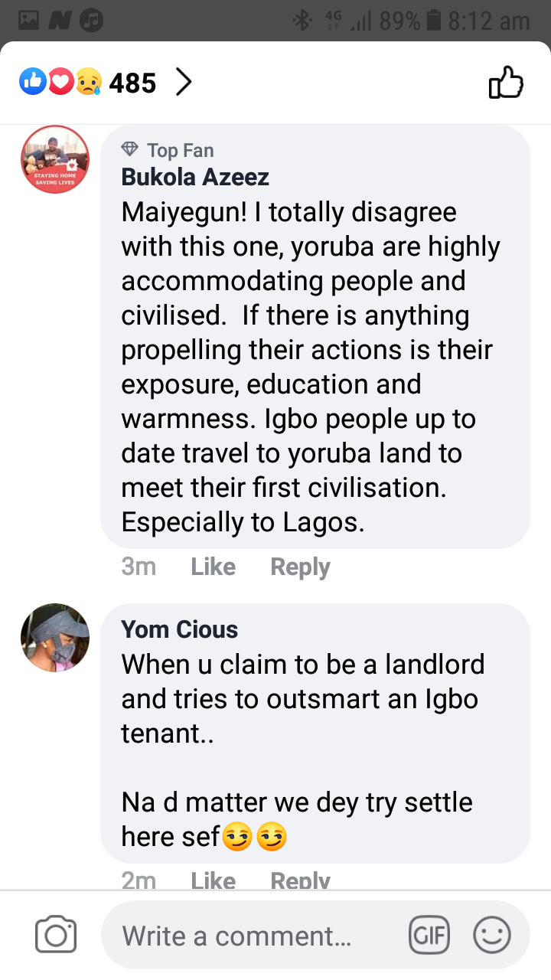Image resolution: width=551 pixels, height=980 pixels.
Task: Tap the red heart reaction icon
Action: 60,81
